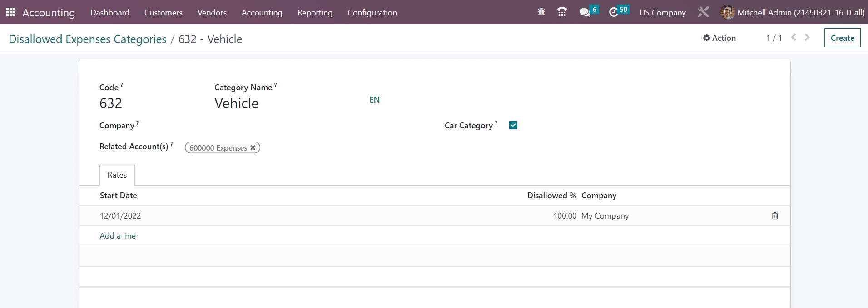Click the debug bug icon

click(x=541, y=12)
